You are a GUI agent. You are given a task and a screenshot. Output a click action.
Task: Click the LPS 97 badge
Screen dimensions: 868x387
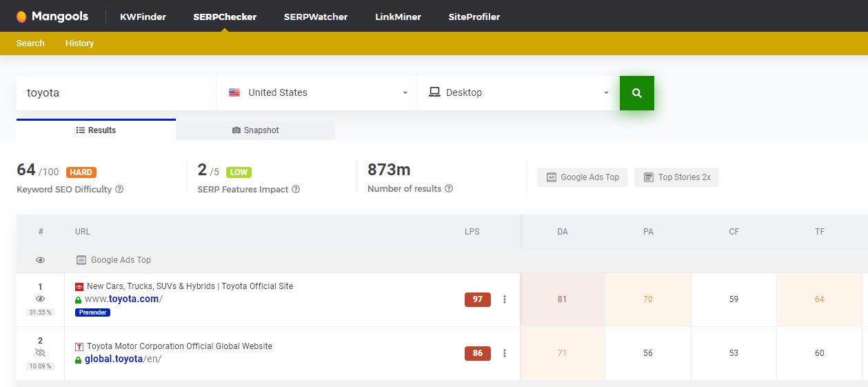point(478,299)
